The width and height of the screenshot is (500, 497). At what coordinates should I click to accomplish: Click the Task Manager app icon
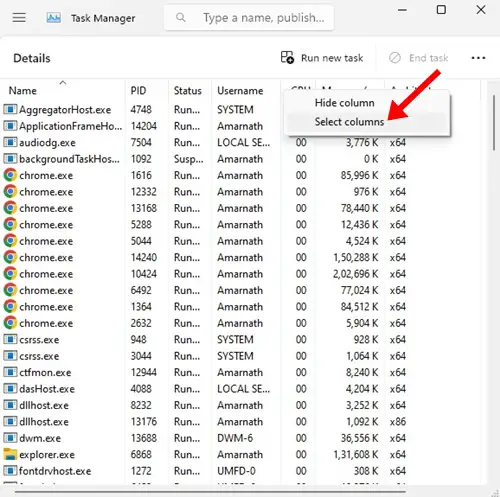(53, 18)
